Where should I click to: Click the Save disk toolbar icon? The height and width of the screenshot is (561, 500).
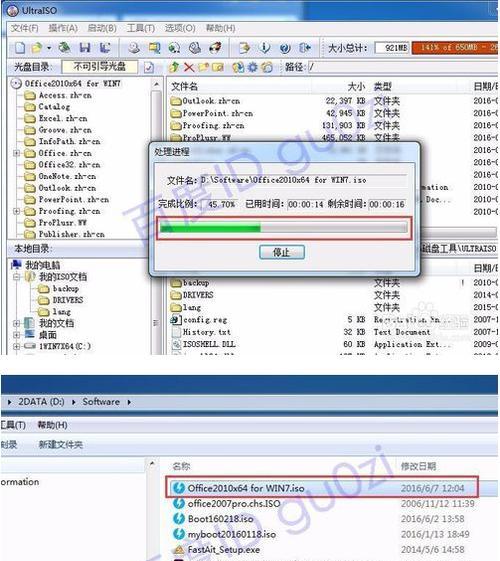[x=85, y=48]
